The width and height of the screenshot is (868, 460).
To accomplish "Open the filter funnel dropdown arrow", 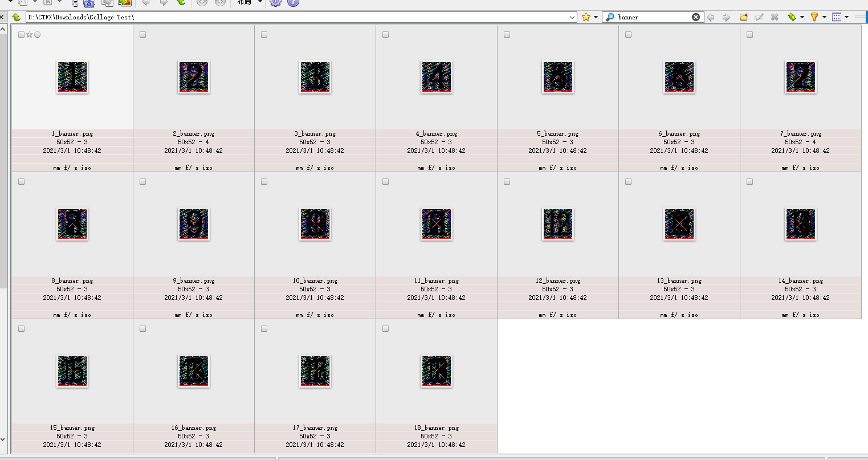I will [x=824, y=17].
